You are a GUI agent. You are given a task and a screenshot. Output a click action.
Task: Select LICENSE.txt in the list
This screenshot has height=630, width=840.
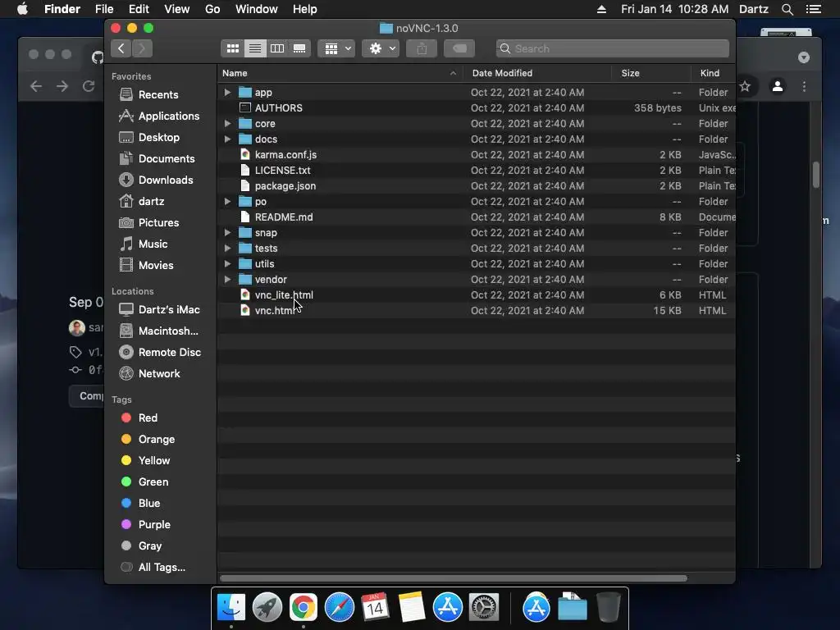(x=477, y=170)
